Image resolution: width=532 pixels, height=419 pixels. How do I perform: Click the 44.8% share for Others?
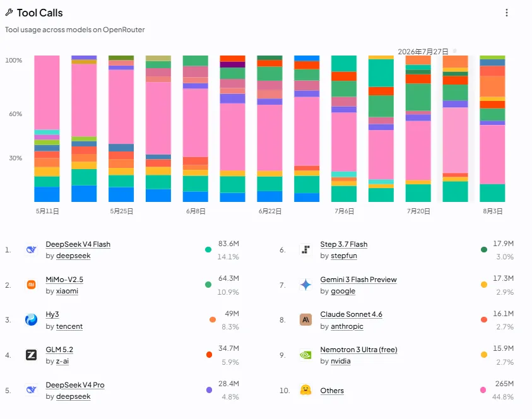pyautogui.click(x=503, y=397)
